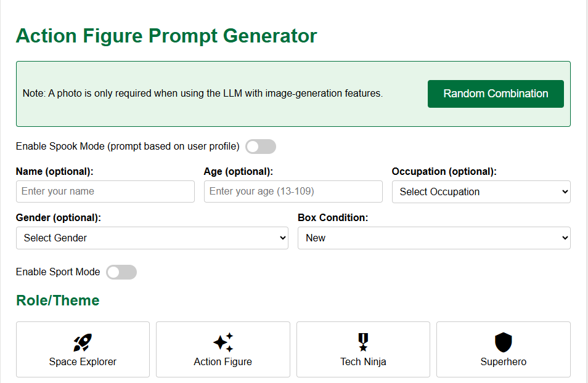The width and height of the screenshot is (588, 383).
Task: Pick the Tech Ninja theme label
Action: [363, 362]
